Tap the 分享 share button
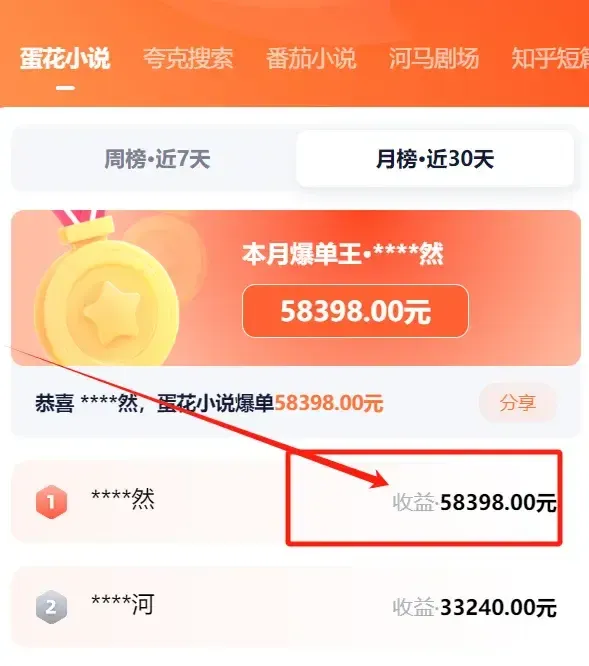The width and height of the screenshot is (589, 666). tap(518, 403)
